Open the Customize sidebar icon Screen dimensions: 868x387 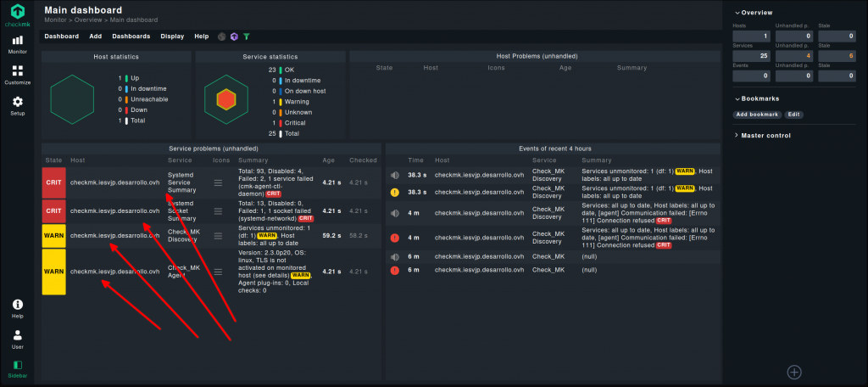pos(18,75)
